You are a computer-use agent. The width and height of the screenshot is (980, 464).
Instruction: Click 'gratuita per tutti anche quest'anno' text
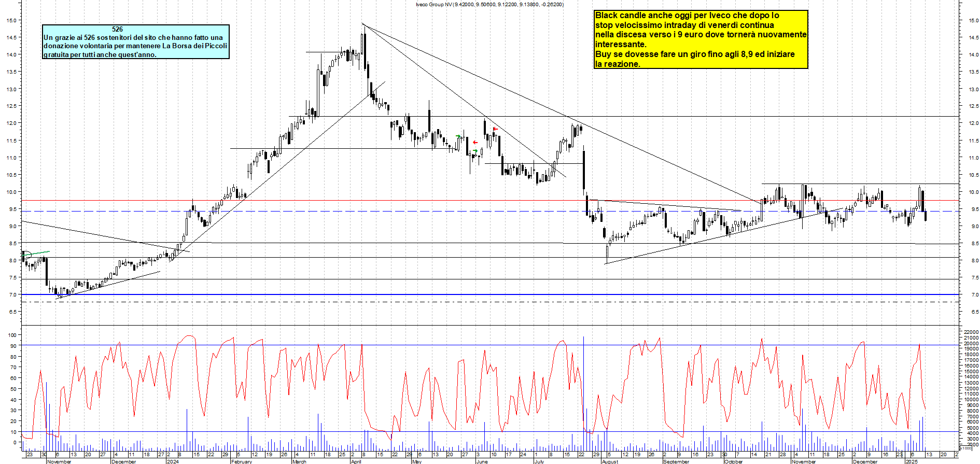100,54
